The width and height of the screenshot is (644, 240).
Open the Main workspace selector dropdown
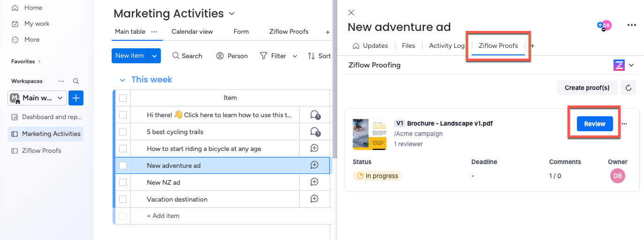point(37,98)
